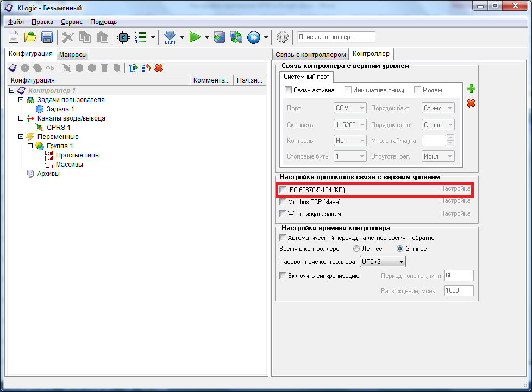Click the controller chip icon

click(123, 37)
